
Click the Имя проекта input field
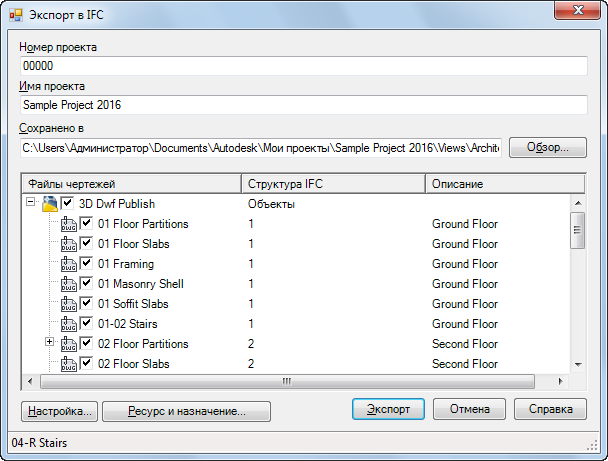(304, 105)
